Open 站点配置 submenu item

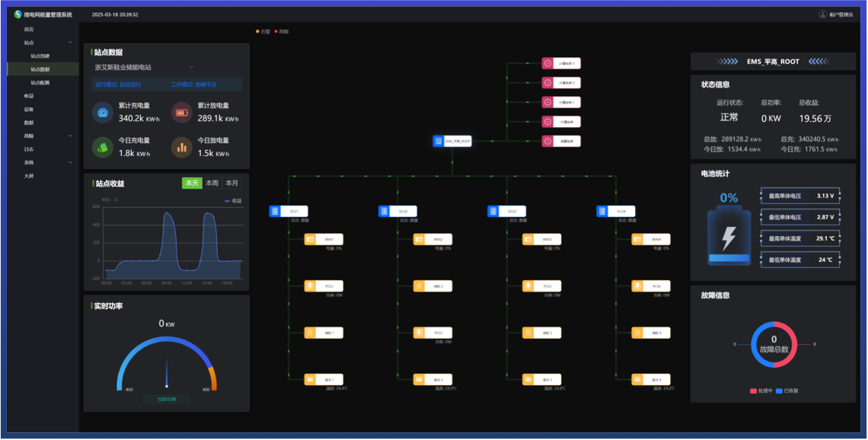click(40, 82)
